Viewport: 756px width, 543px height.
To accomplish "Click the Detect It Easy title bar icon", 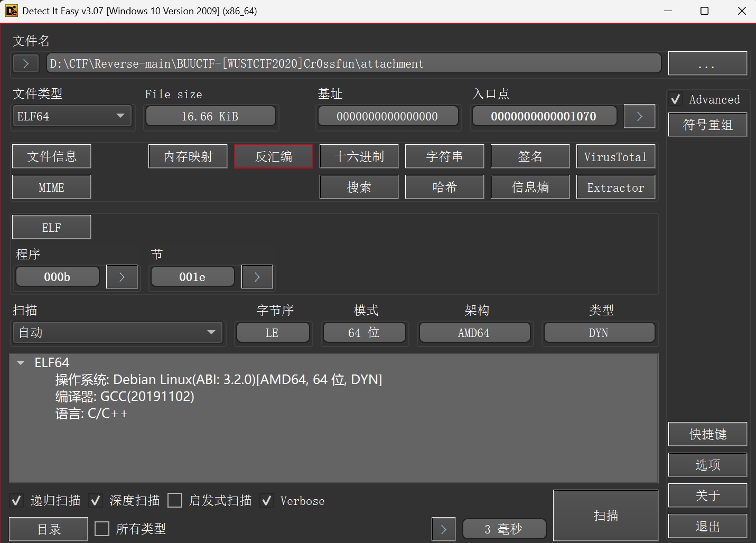I will point(12,11).
